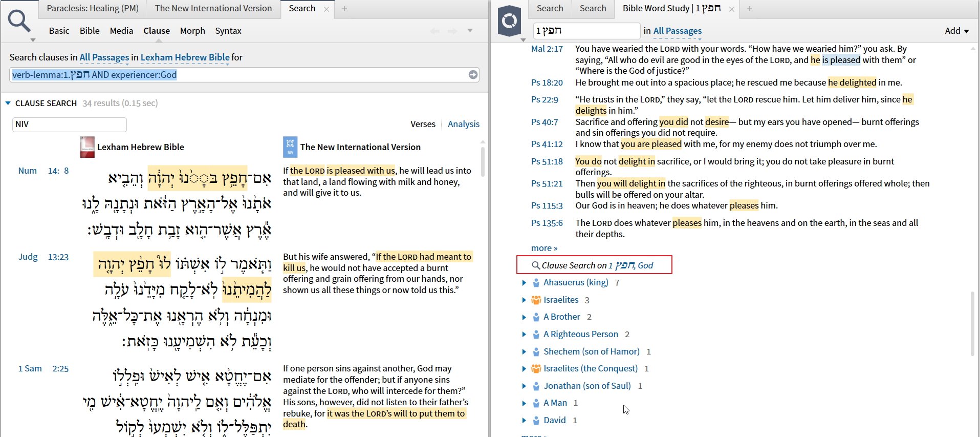Expand the Ahasuerus (king) entry
The height and width of the screenshot is (437, 980).
coord(524,283)
